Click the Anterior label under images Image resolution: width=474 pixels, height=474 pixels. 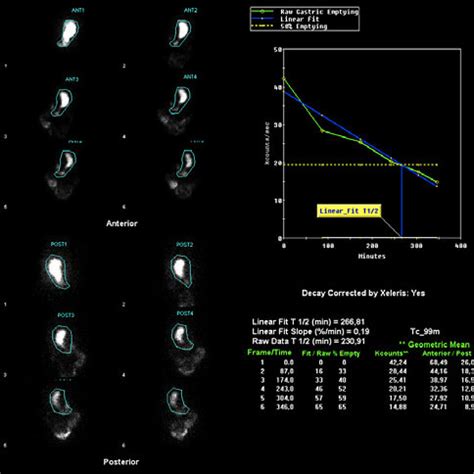tap(122, 223)
